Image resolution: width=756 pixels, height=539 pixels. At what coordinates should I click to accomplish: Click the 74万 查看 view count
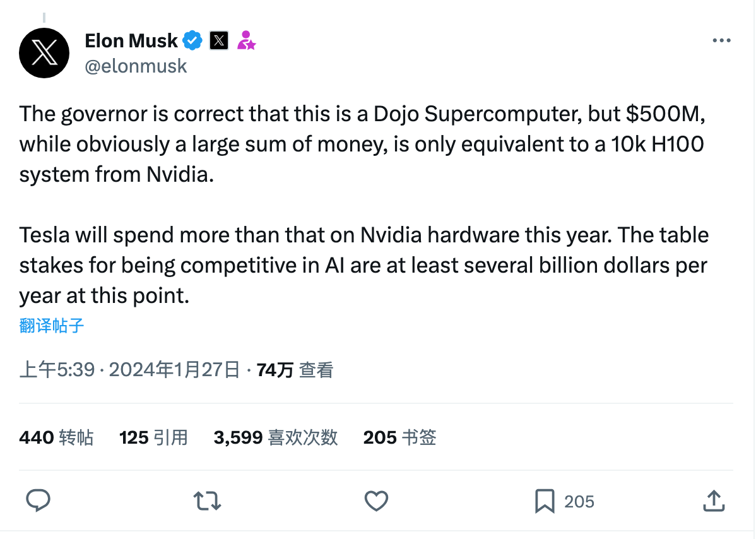tap(295, 370)
